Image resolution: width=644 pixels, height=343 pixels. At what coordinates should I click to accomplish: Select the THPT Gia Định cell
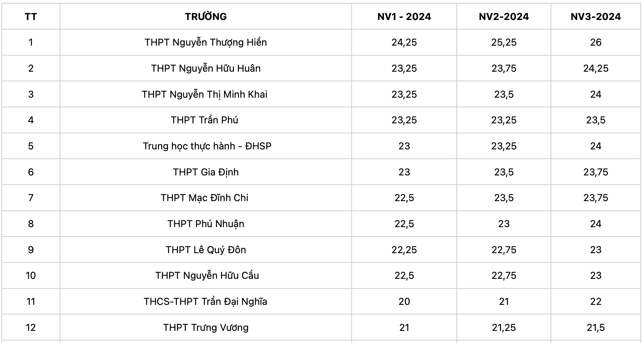pos(206,172)
